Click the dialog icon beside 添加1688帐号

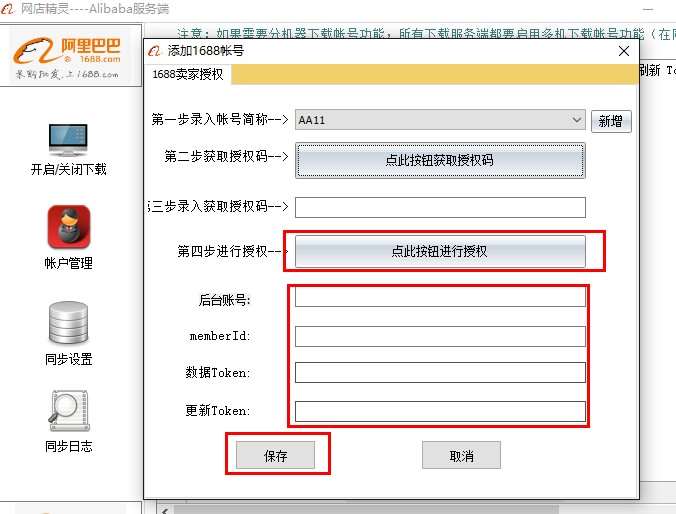154,51
